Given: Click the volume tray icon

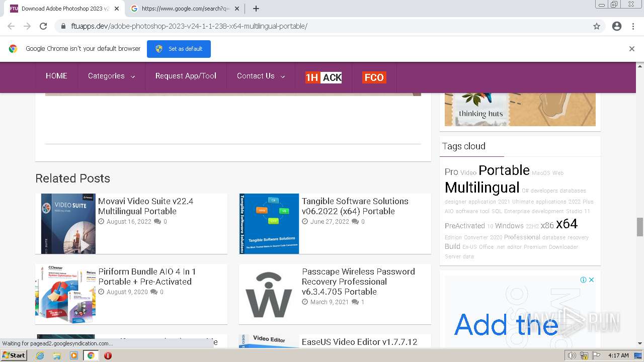Looking at the screenshot, I should (572, 355).
